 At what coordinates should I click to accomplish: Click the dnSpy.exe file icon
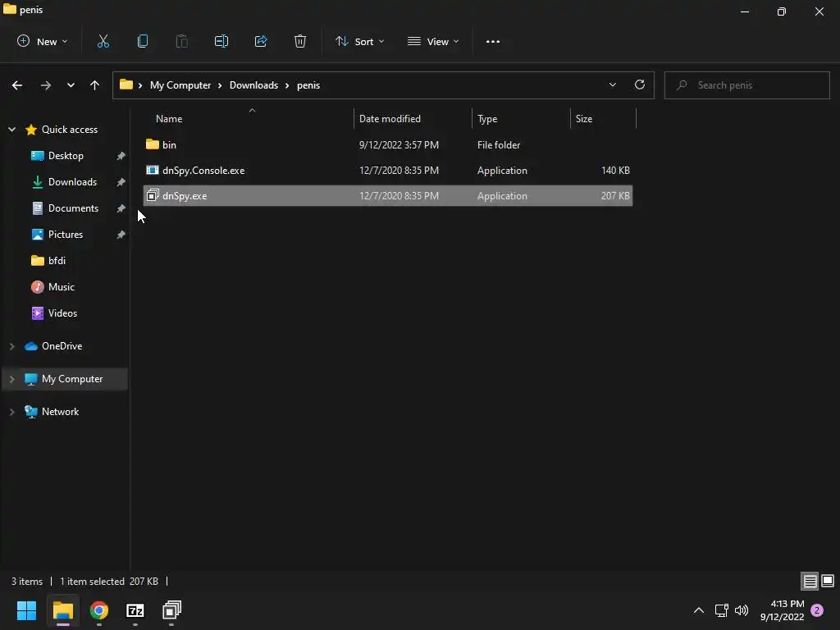[x=153, y=195]
